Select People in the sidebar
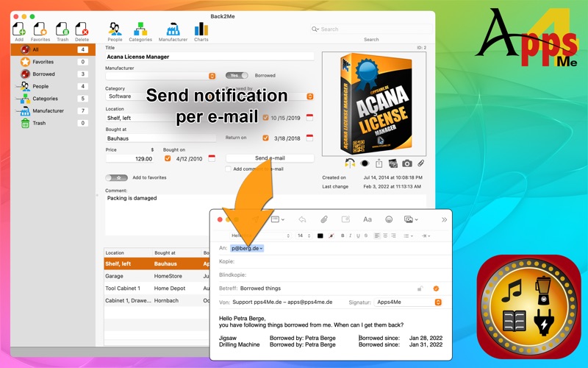This screenshot has height=368, width=588. [x=53, y=86]
